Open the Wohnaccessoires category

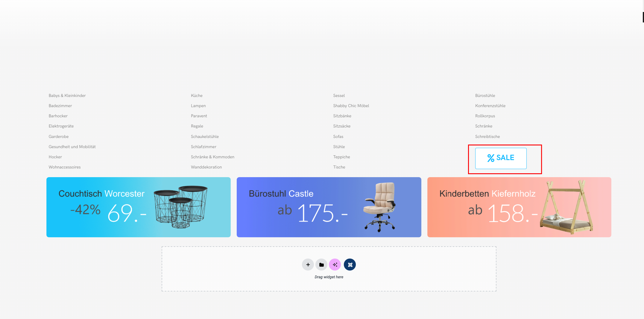click(x=65, y=167)
